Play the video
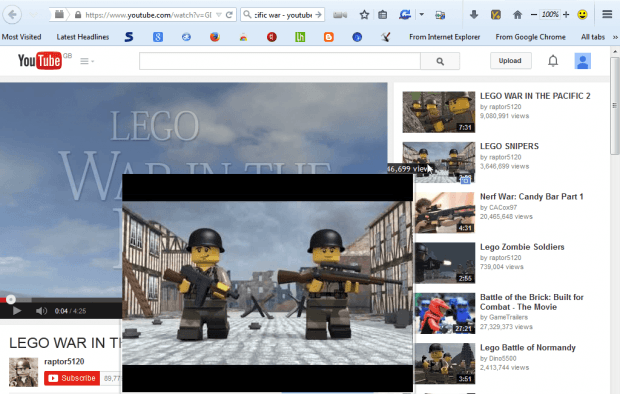620x394 pixels. 17,311
